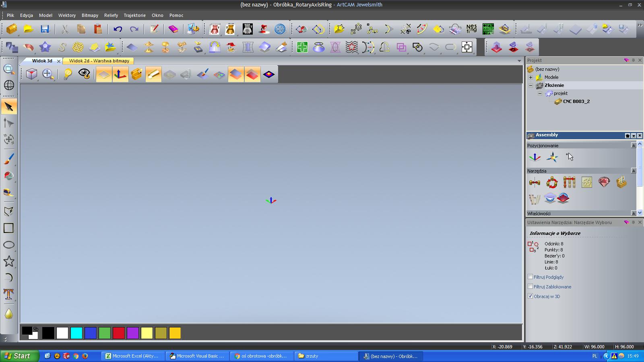Click the New Model icon in toolbar
This screenshot has width=644, height=362.
pyautogui.click(x=12, y=29)
